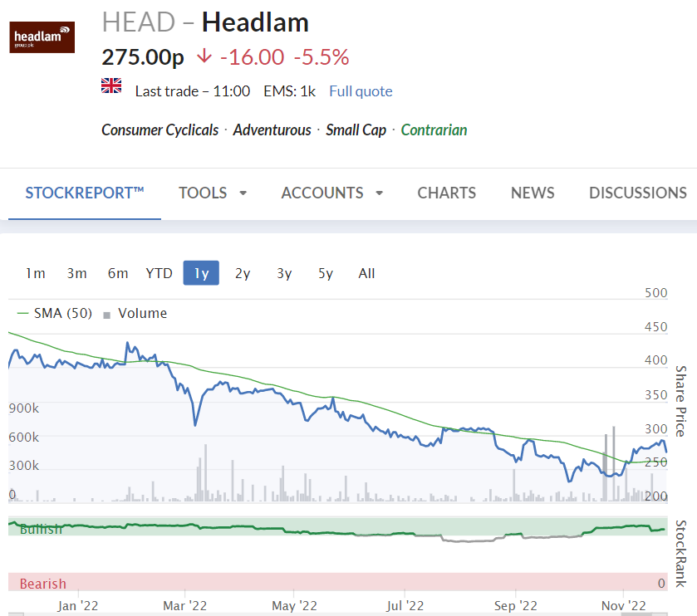Click the 275.00p share price
Viewport: 697px width, 616px height.
pos(143,56)
